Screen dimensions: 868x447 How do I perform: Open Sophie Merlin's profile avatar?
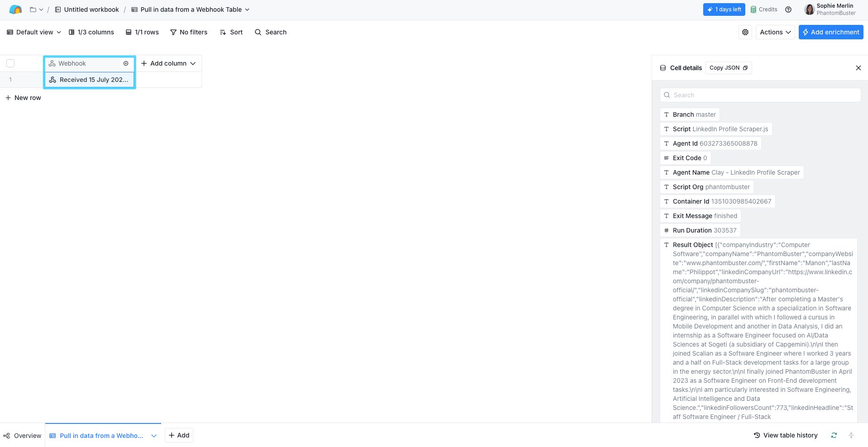pos(810,10)
